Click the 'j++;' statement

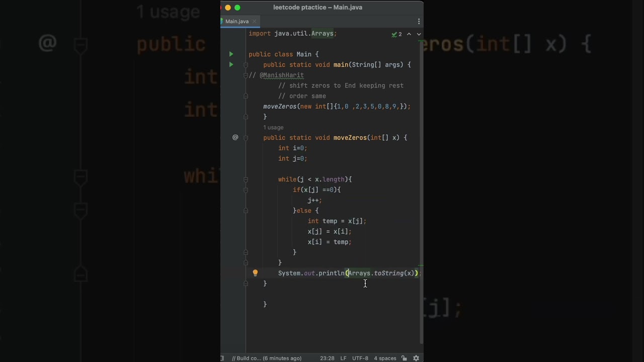314,200
